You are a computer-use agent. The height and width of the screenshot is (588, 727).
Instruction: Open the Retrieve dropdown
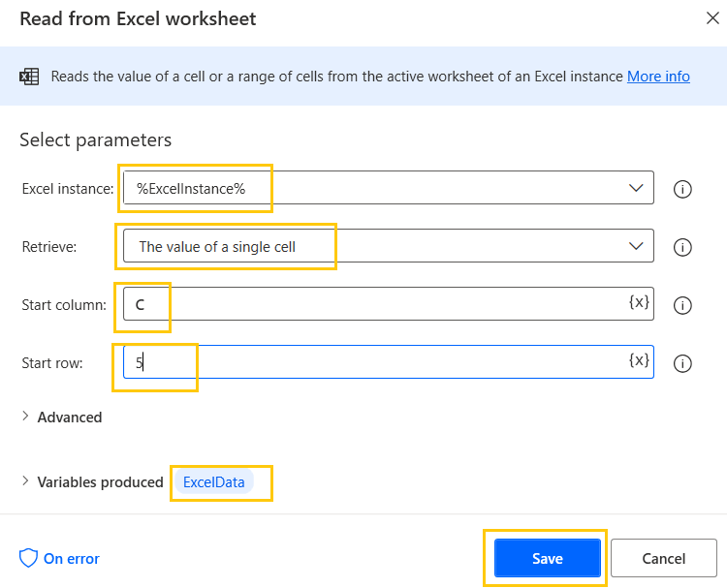coord(389,246)
